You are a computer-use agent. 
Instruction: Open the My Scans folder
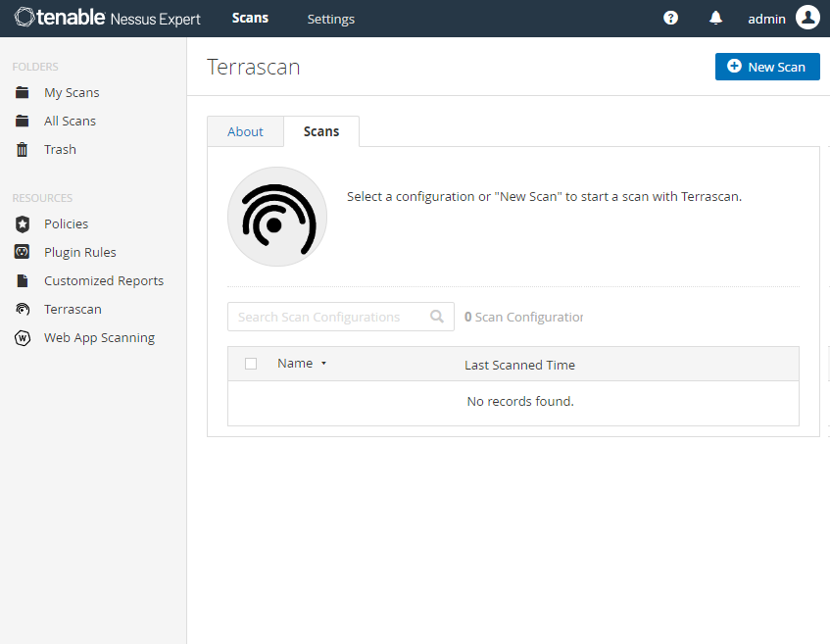point(72,93)
